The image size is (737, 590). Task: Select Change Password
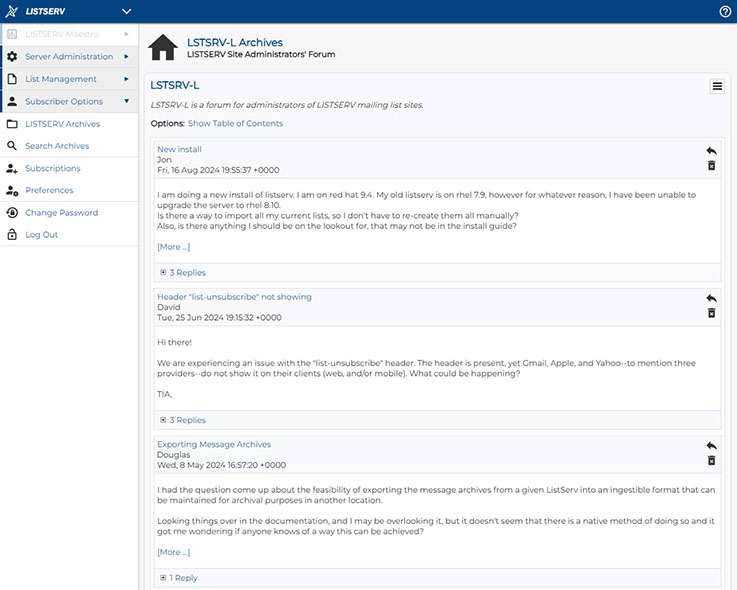click(x=62, y=212)
